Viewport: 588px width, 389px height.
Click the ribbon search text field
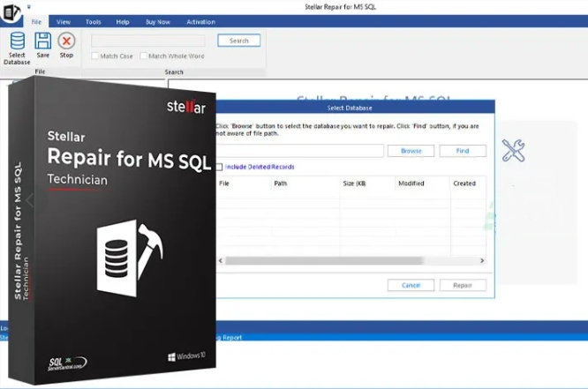148,41
